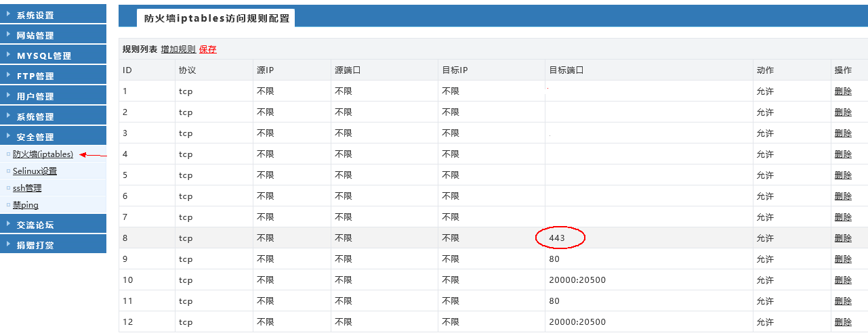
Task: Expand the 系统管理 sidebar menu
Action: [53, 116]
